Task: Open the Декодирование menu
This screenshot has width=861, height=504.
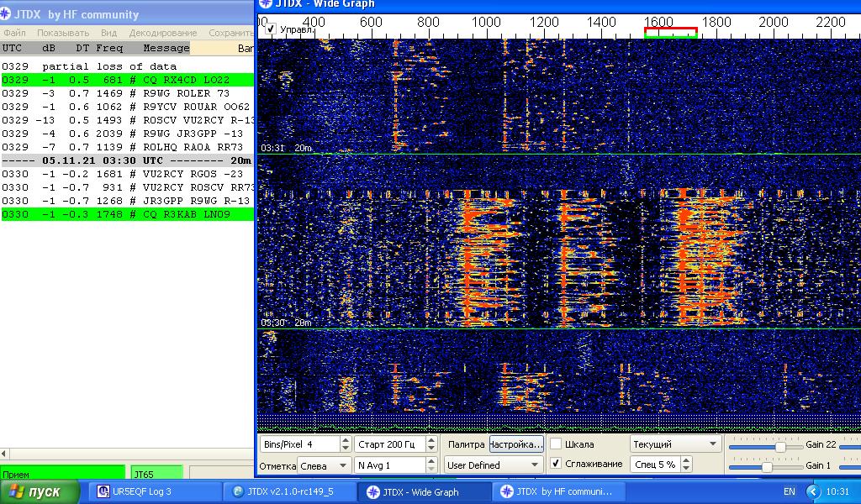Action: coord(163,33)
